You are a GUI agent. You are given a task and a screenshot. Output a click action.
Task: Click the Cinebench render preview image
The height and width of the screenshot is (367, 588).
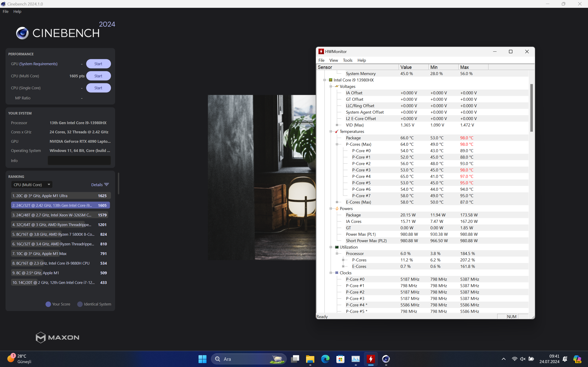point(262,177)
